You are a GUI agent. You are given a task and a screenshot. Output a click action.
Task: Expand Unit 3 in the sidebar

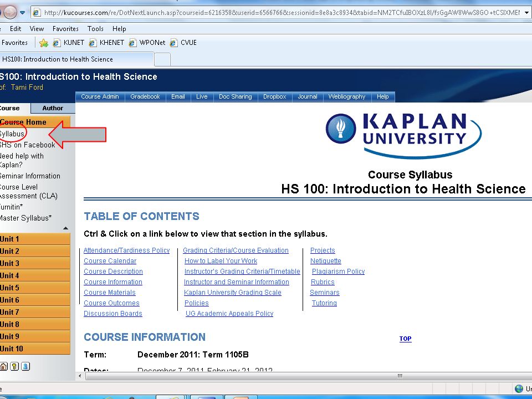(x=35, y=263)
